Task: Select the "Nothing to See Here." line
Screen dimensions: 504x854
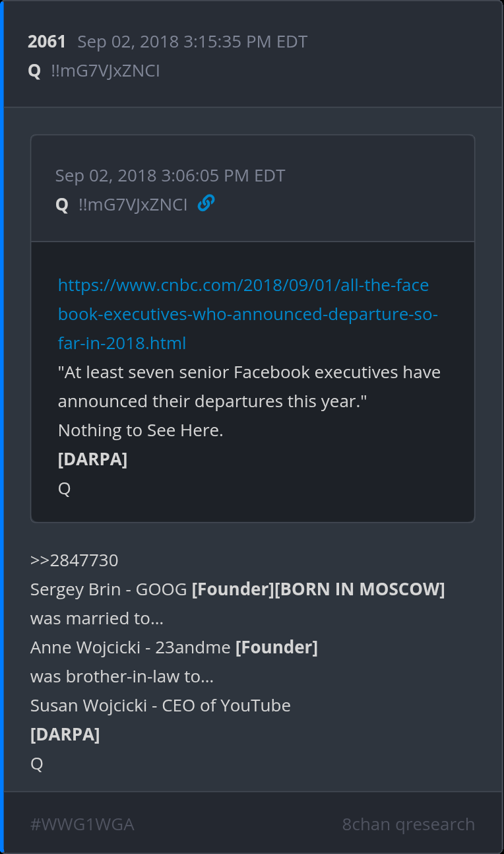Action: click(x=141, y=430)
